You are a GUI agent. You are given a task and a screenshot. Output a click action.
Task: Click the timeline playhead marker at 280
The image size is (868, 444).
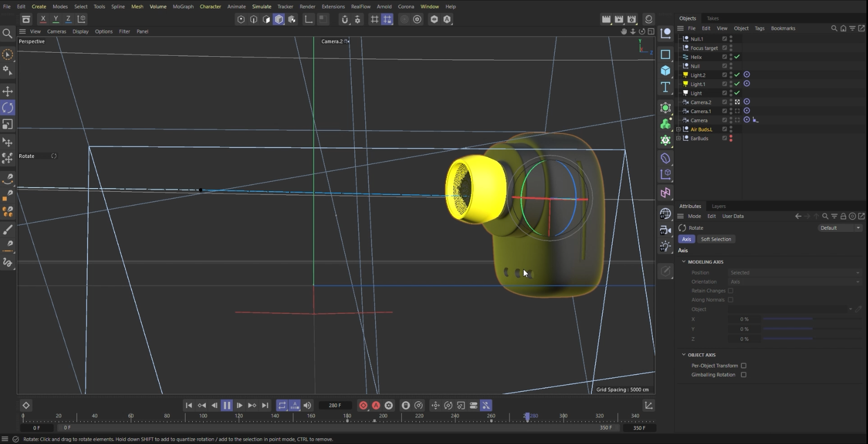coord(527,416)
